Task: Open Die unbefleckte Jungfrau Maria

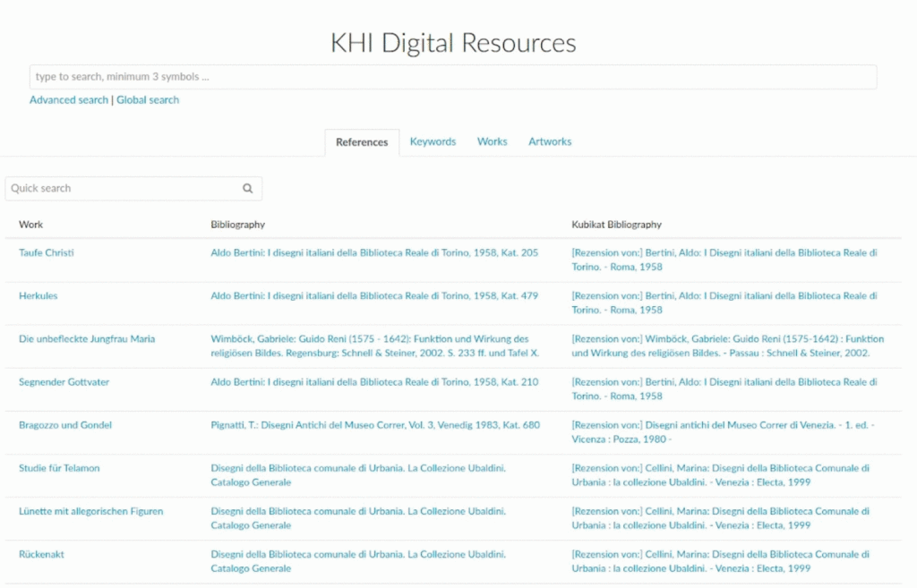Action: tap(87, 339)
